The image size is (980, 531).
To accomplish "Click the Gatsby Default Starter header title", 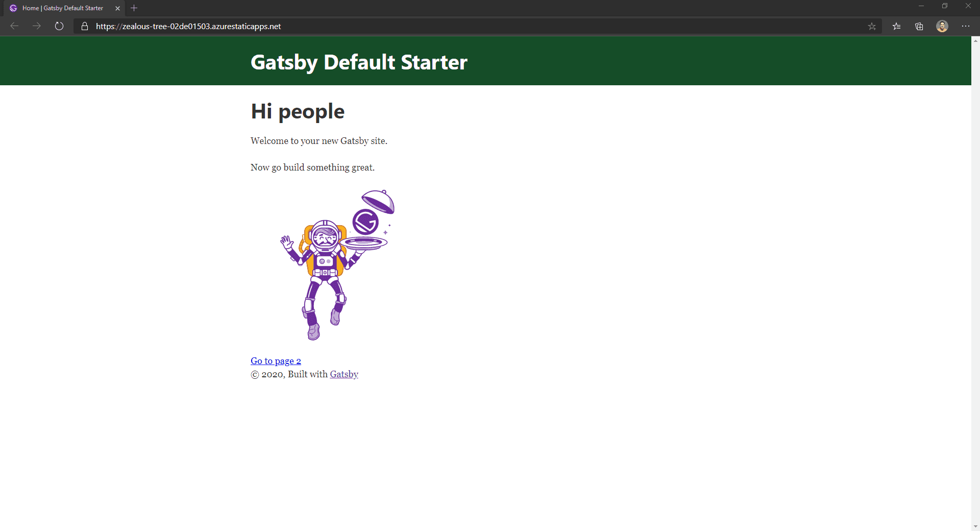I will pos(359,62).
